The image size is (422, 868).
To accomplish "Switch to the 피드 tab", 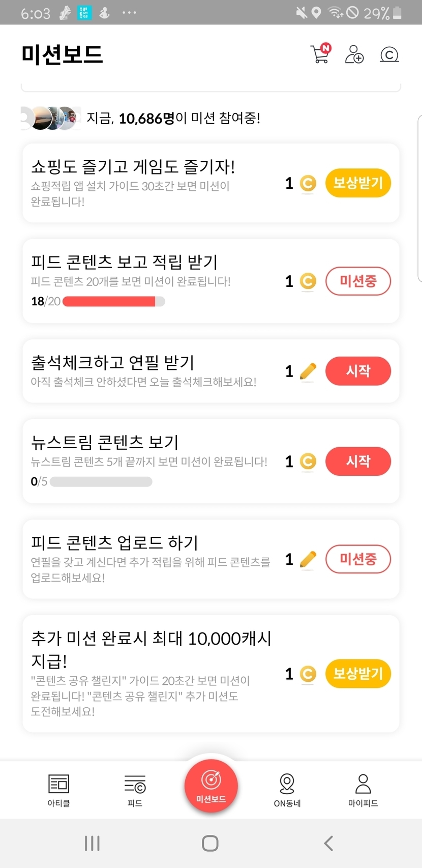I will [135, 790].
